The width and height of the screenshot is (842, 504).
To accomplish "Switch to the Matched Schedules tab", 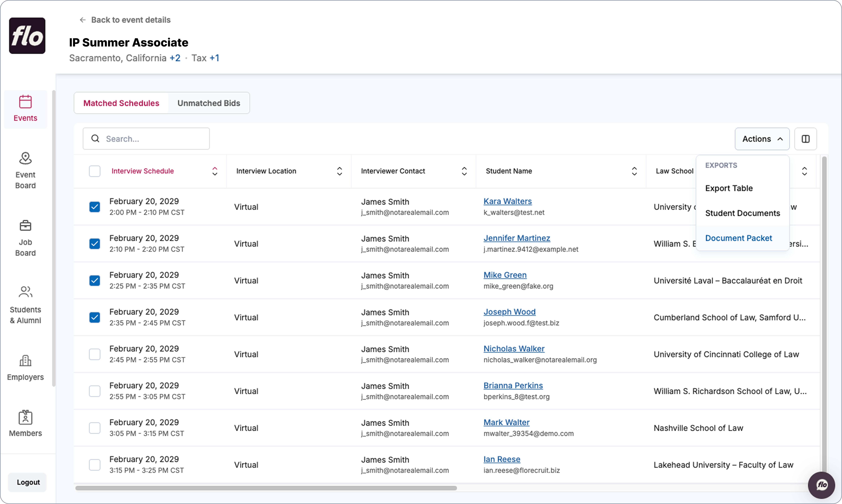I will click(x=121, y=103).
